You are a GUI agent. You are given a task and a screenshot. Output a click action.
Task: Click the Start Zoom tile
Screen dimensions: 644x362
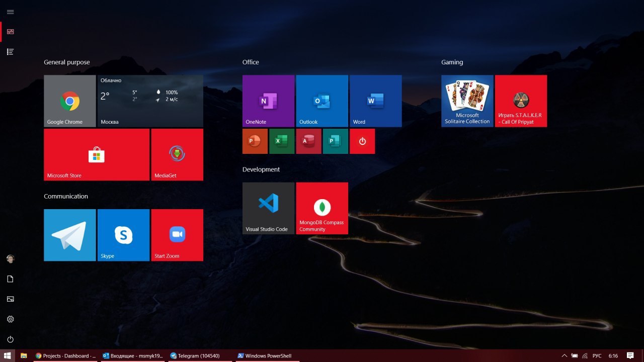pyautogui.click(x=177, y=235)
